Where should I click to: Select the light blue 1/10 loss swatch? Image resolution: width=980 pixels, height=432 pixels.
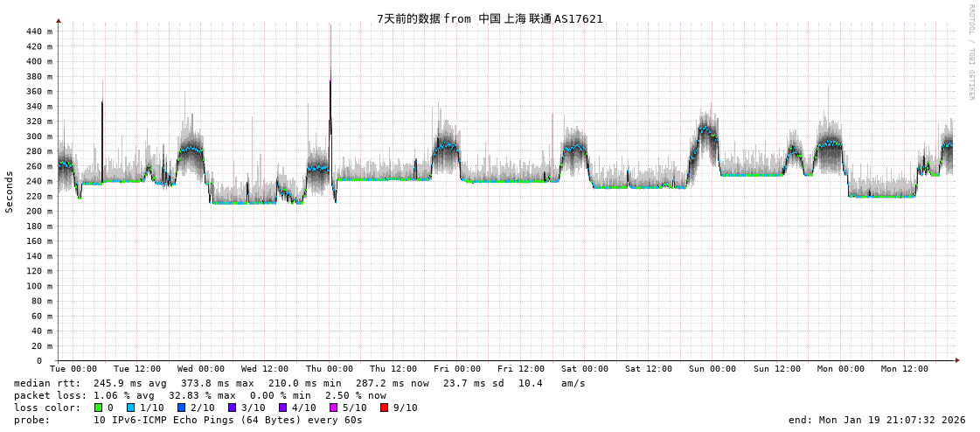130,408
